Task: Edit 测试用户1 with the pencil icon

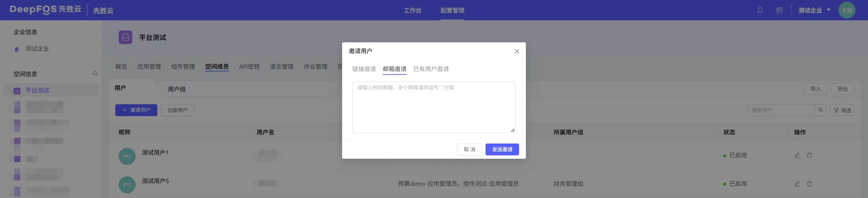Action: [797, 155]
